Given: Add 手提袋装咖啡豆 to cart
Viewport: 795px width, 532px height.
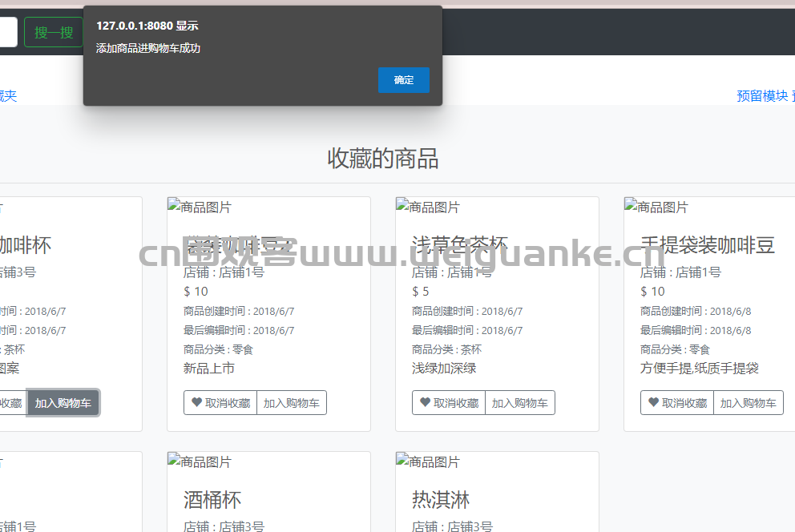Looking at the screenshot, I should click(x=749, y=403).
